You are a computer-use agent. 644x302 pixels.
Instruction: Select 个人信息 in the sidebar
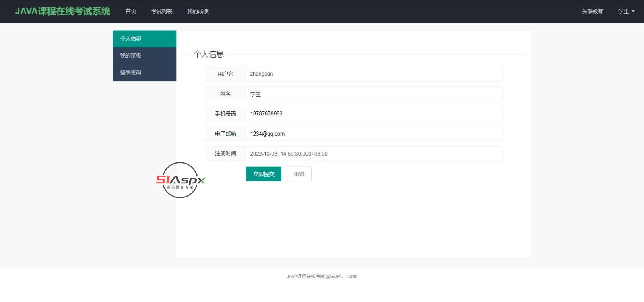click(x=144, y=39)
